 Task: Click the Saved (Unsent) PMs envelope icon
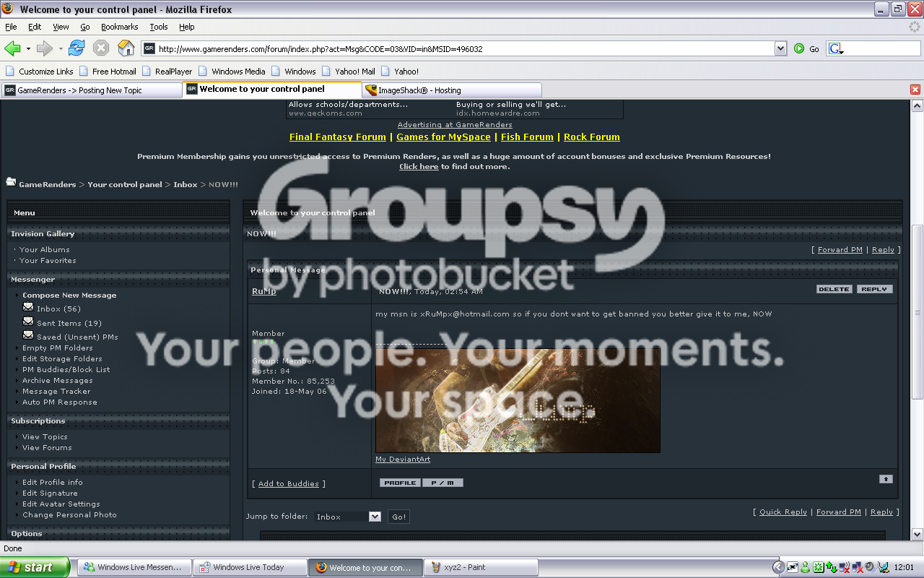pos(28,335)
